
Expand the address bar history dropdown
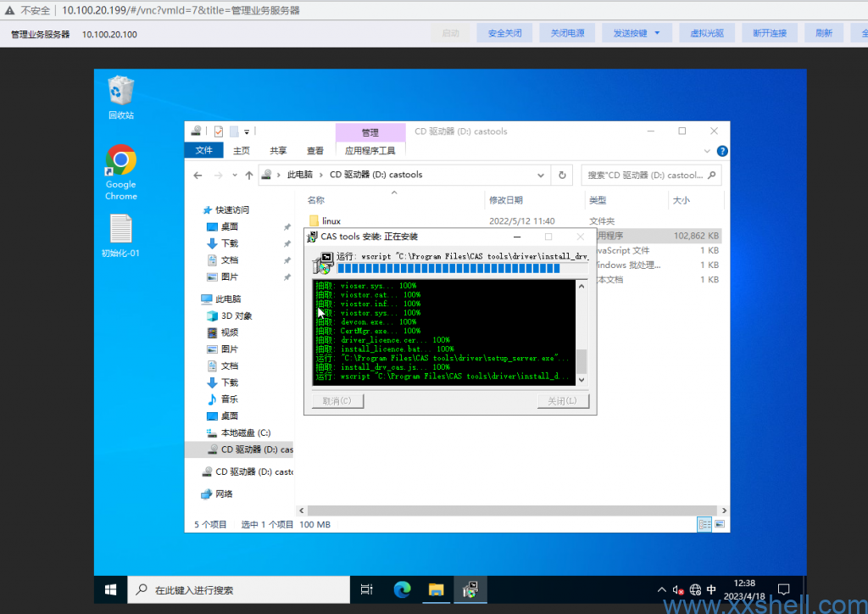pyautogui.click(x=541, y=175)
